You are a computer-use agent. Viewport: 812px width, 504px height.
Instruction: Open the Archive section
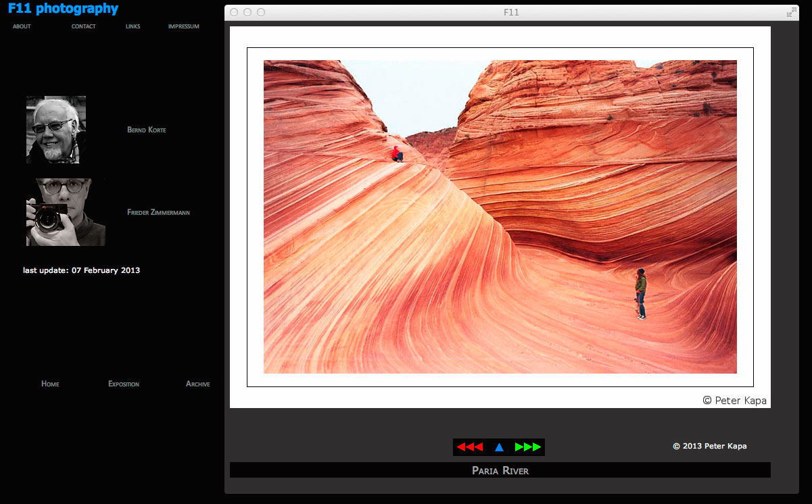pyautogui.click(x=198, y=384)
